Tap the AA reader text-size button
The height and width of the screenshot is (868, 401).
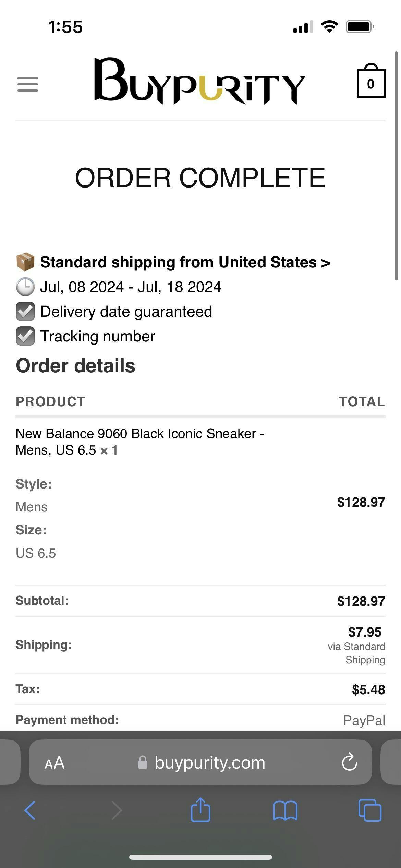[54, 762]
